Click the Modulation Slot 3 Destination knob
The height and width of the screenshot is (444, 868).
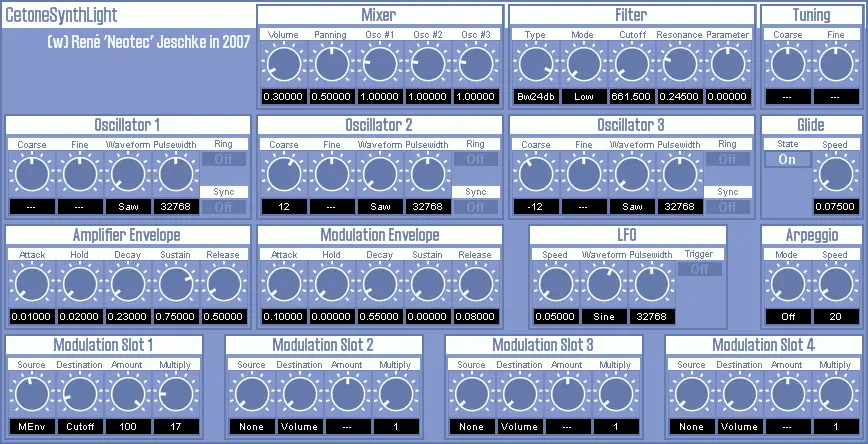click(x=520, y=395)
